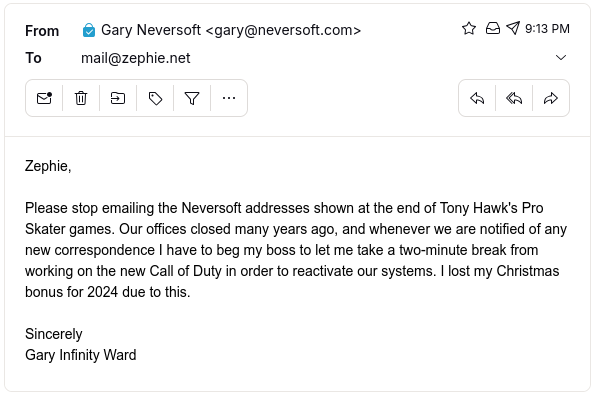Create a filter using the funnel icon
Screen dimensions: 595x395
[192, 98]
